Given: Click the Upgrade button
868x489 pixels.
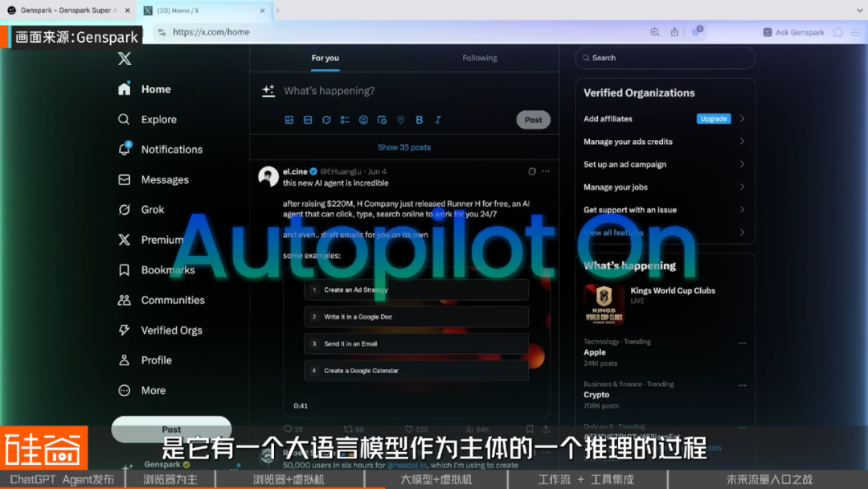Looking at the screenshot, I should click(714, 118).
